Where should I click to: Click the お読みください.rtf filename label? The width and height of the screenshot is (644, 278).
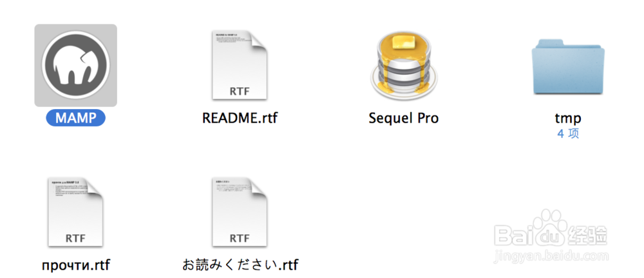[x=240, y=264]
